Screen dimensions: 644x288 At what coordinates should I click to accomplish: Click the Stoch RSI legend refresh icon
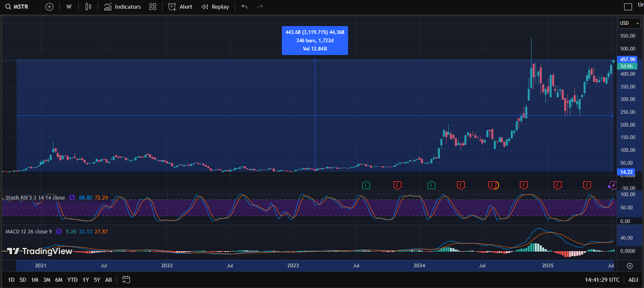click(72, 198)
